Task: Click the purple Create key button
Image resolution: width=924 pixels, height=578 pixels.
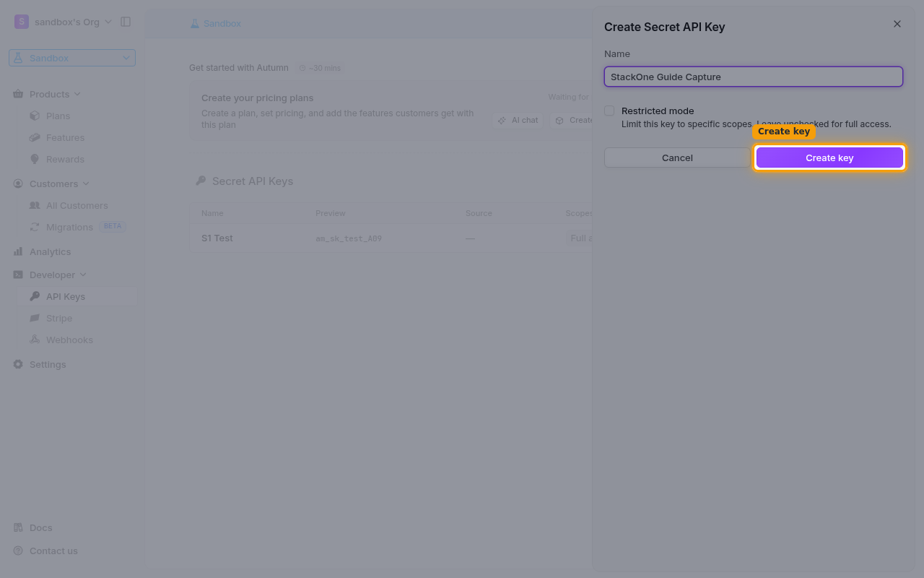Action: coord(829,158)
